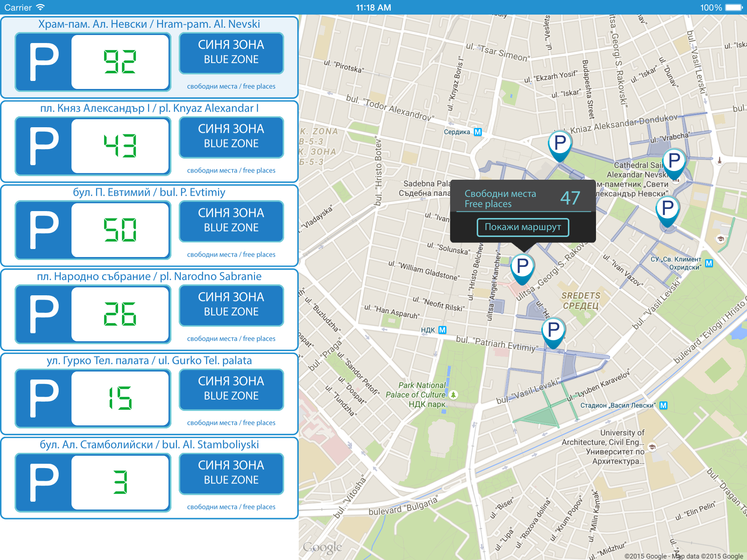Viewport: 747px width, 560px height.
Task: Tap the University of Architecture map marker
Action: tap(652, 447)
